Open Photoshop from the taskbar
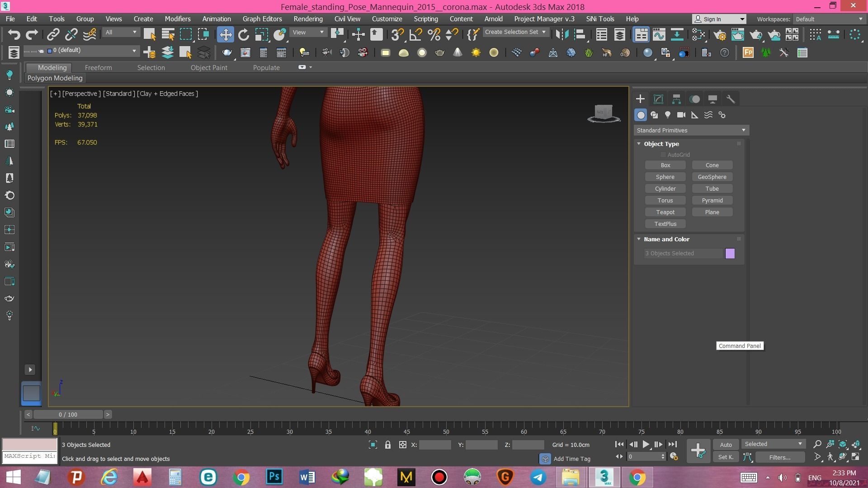The height and width of the screenshot is (488, 868). (274, 477)
